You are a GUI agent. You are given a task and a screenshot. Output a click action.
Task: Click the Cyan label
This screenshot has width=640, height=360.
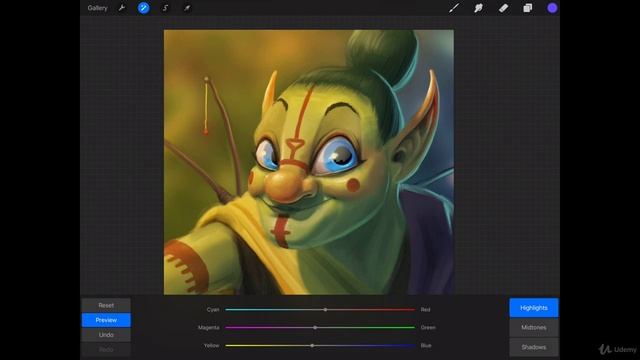click(213, 309)
